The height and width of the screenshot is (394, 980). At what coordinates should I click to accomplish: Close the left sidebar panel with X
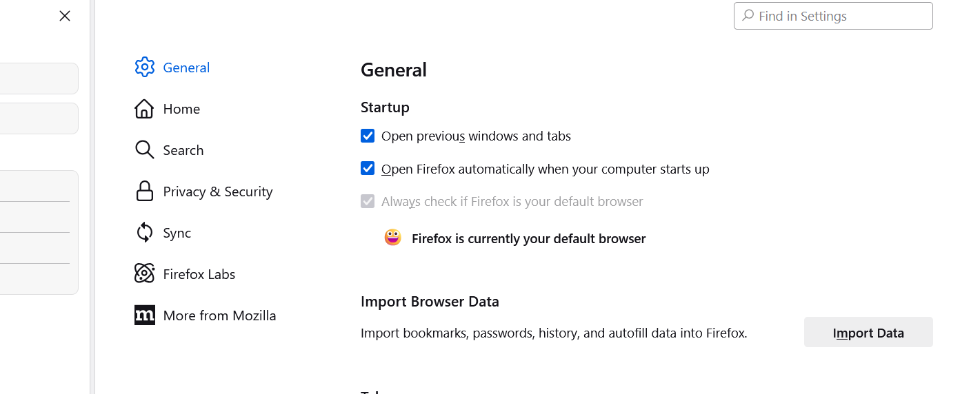point(65,16)
